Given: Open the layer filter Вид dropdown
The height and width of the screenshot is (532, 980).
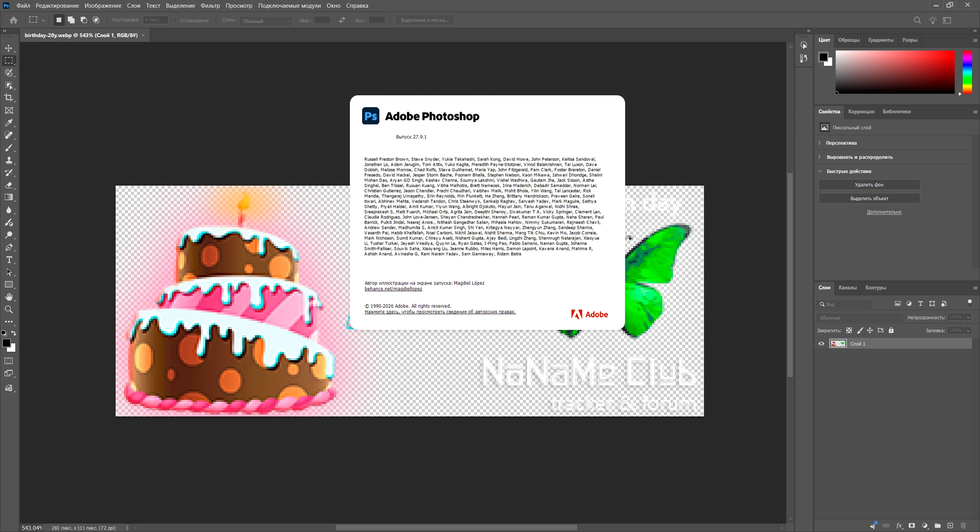Looking at the screenshot, I should 845,304.
